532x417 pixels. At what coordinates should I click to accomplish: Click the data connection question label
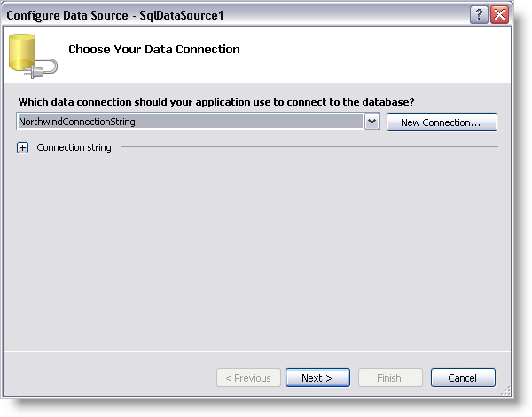coord(216,103)
